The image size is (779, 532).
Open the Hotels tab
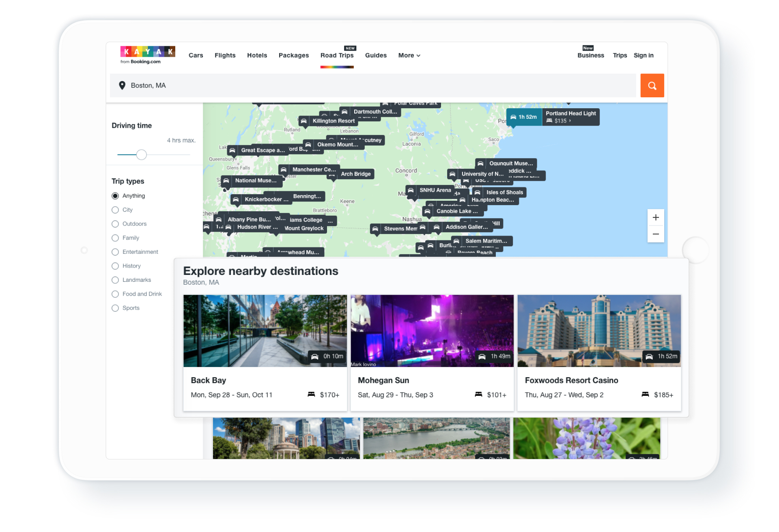pos(257,56)
